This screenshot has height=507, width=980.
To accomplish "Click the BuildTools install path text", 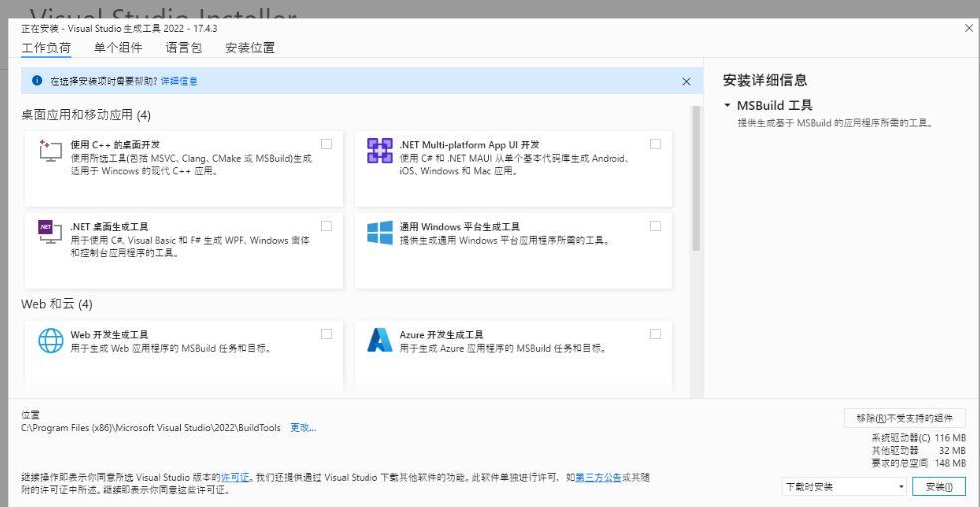I will coord(150,428).
